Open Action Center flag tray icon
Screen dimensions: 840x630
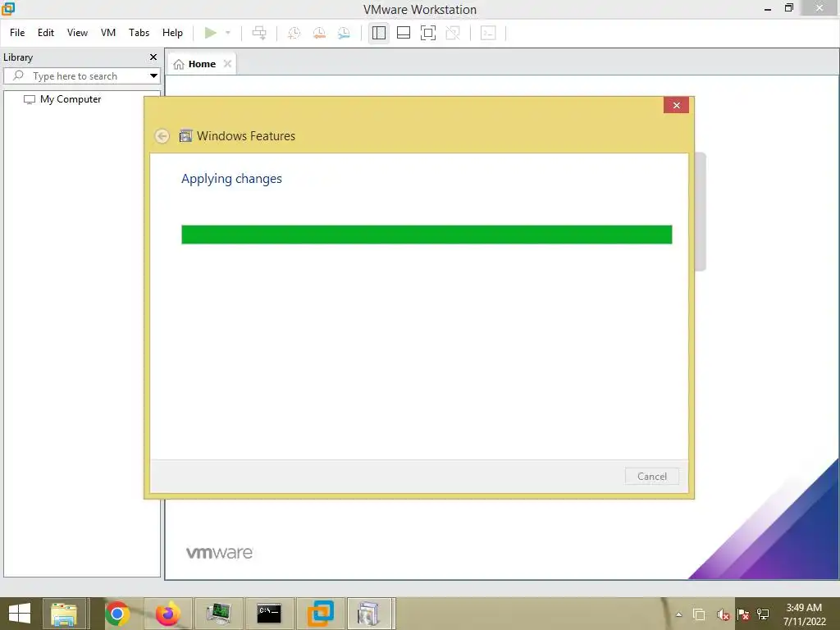pos(743,614)
